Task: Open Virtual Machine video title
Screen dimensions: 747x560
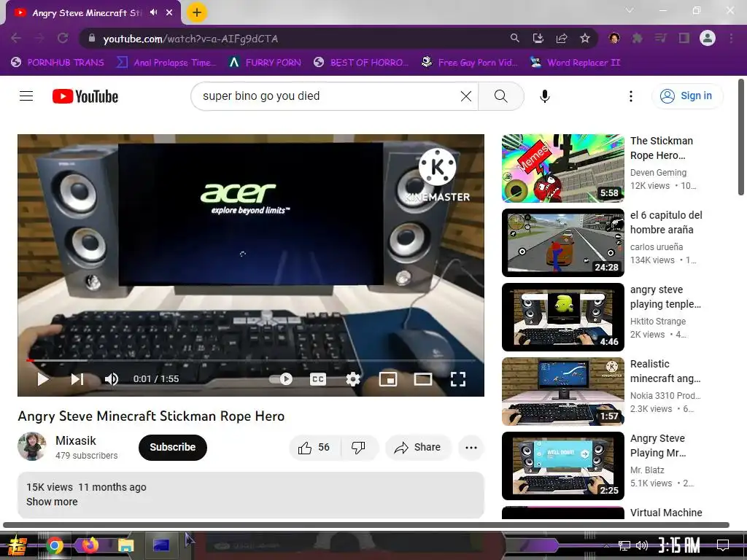Action: pos(666,513)
